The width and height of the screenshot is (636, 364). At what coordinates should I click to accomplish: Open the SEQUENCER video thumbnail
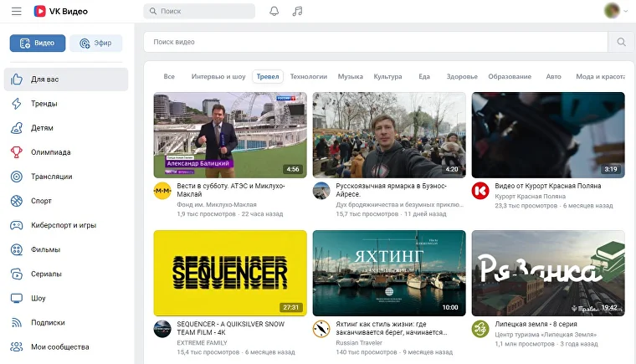pos(230,272)
